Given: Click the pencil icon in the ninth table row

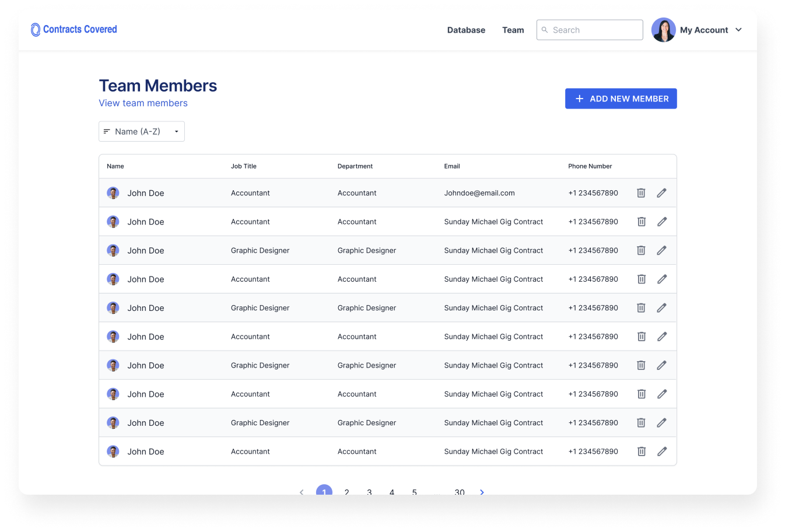Looking at the screenshot, I should pyautogui.click(x=661, y=423).
